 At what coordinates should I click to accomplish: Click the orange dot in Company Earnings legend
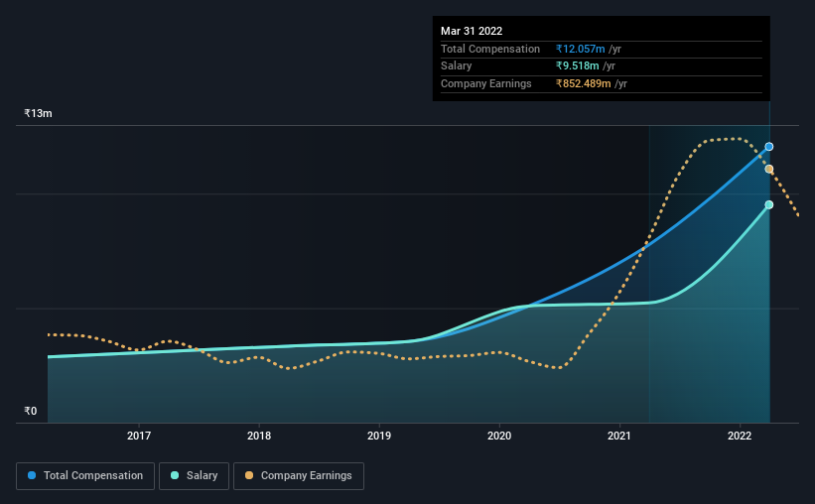[249, 475]
